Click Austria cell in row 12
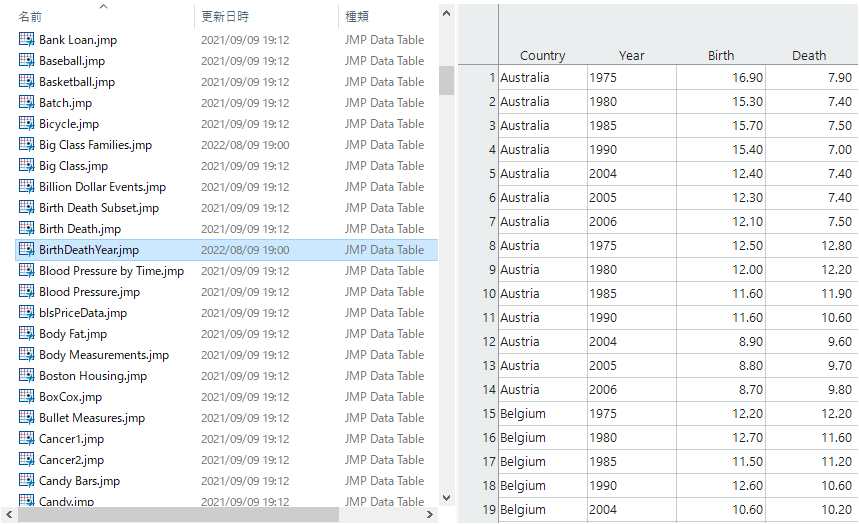Viewport: 859px width, 524px height. click(x=543, y=341)
